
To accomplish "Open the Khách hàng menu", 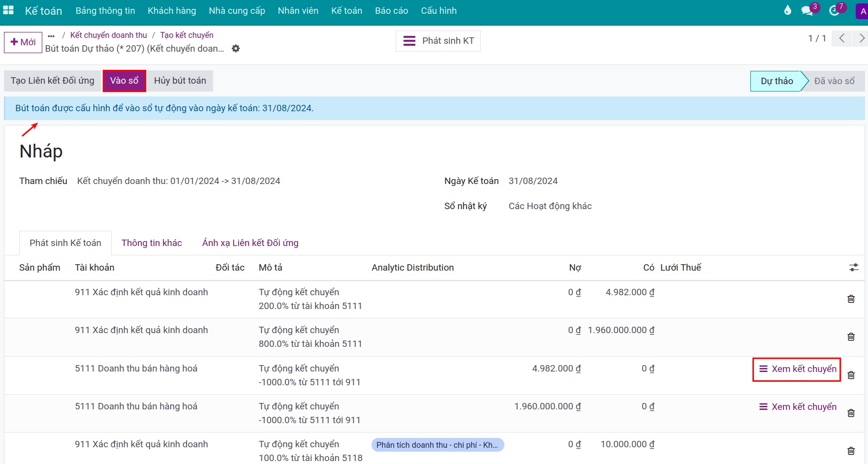I will [172, 10].
